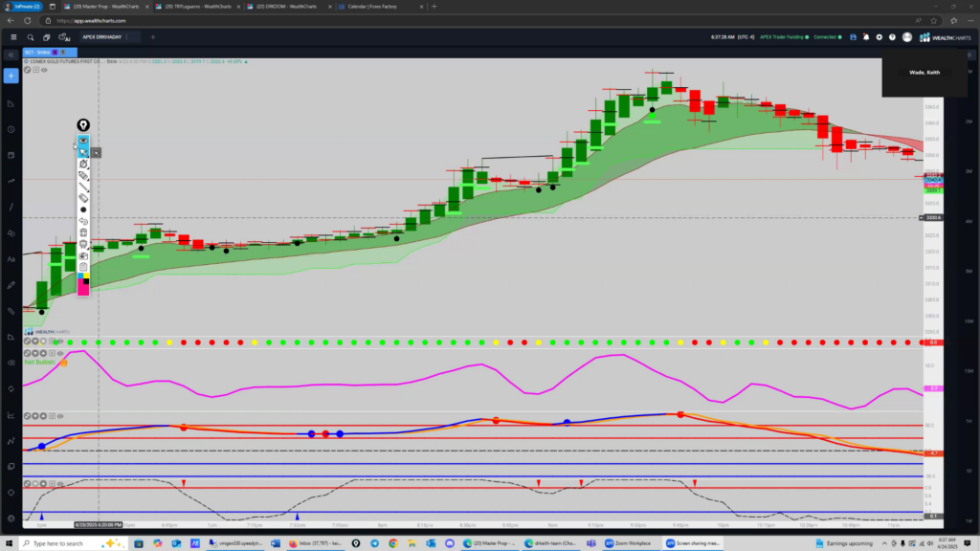
Task: Delete drawings with the trash can icon
Action: [x=83, y=232]
